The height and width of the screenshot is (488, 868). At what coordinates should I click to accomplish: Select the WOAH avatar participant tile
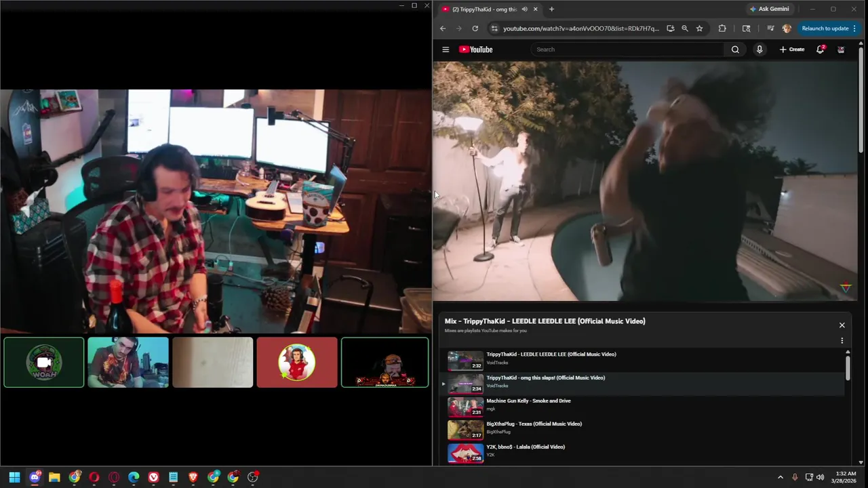[44, 363]
